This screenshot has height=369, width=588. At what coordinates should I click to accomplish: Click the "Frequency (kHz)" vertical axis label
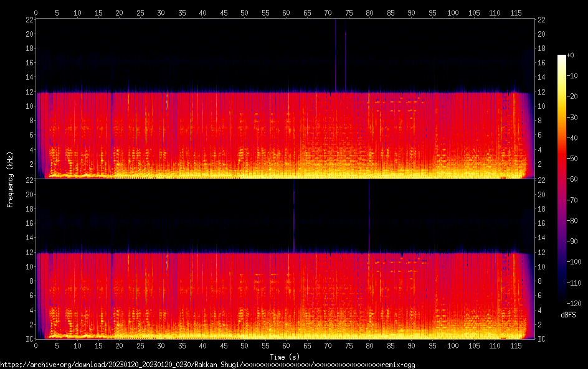pyautogui.click(x=10, y=179)
